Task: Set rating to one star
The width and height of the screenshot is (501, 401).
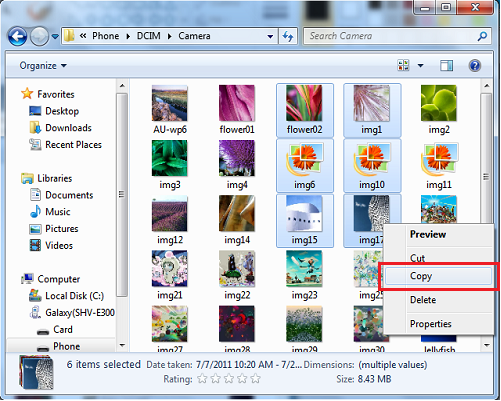Action: point(202,378)
